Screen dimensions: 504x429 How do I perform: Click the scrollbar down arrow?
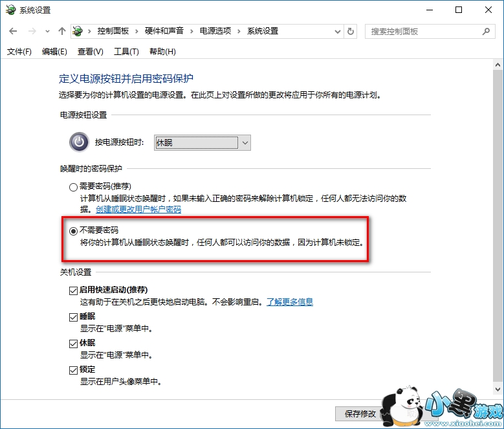point(498,390)
